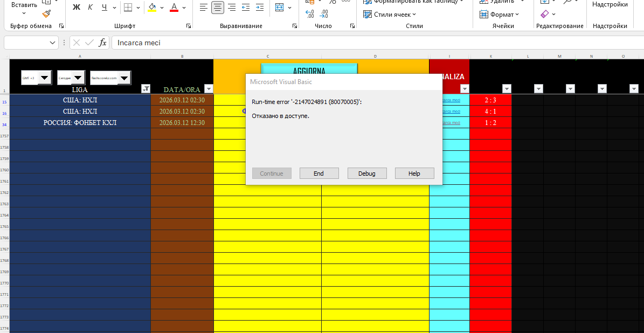Apply bold formatting with the Ж icon
644x333 pixels.
pos(76,8)
